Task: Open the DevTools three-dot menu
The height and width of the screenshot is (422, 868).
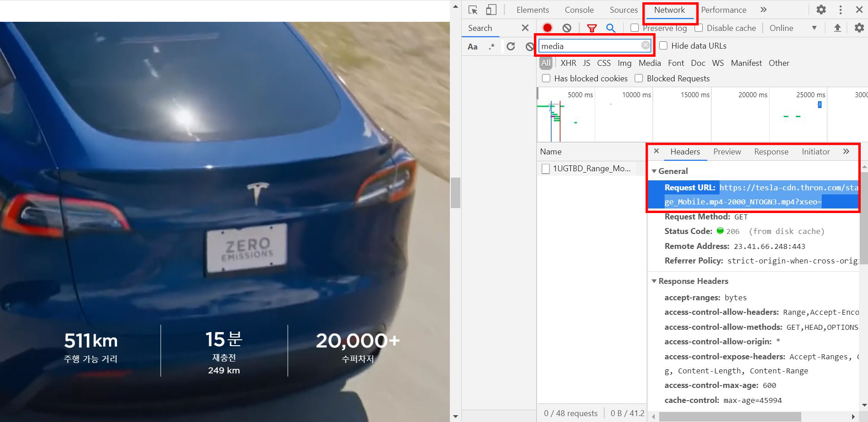Action: click(840, 10)
